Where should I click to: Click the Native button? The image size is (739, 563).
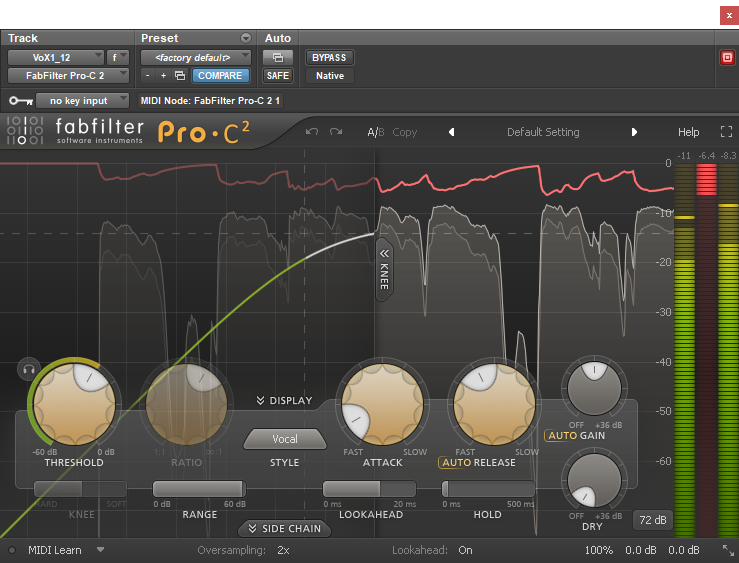(330, 75)
